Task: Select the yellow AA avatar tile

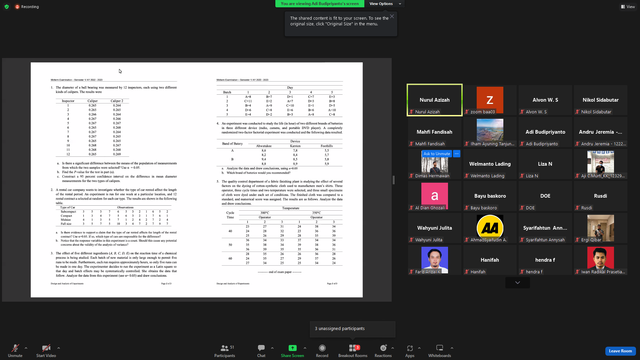Action: [x=490, y=228]
